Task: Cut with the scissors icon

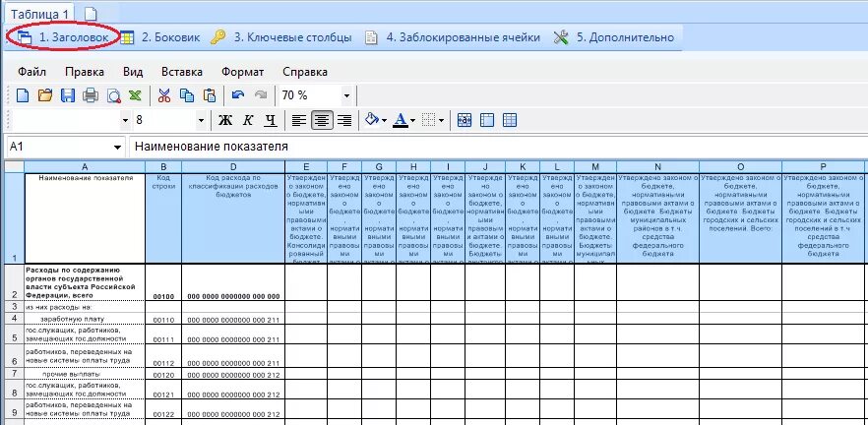Action: 163,95
